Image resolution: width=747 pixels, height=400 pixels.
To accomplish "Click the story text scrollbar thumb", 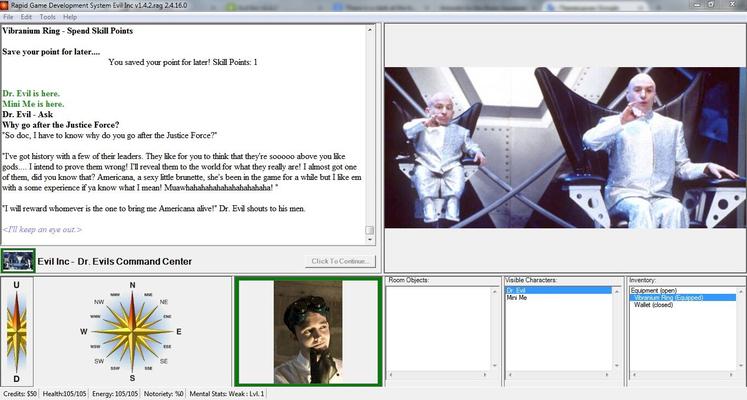I will pos(370,230).
